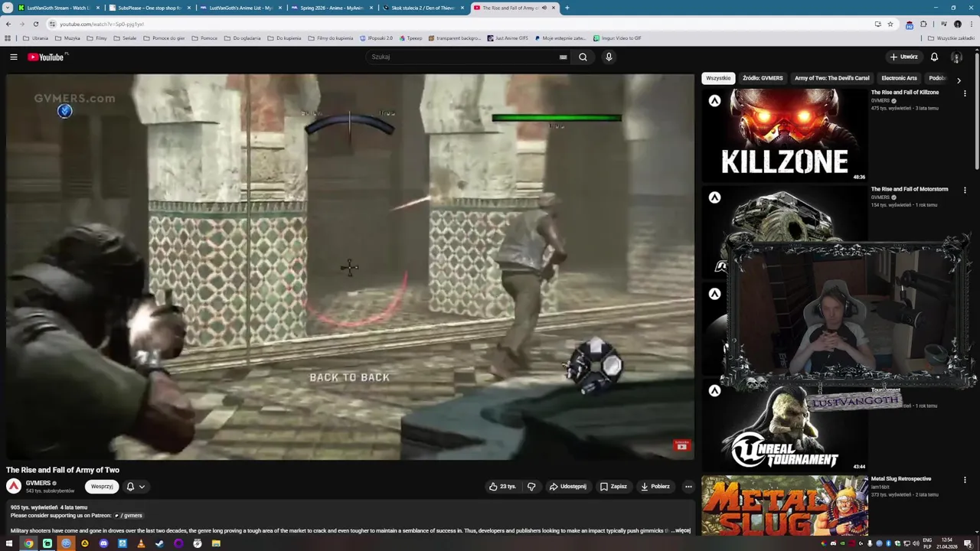Open more actions ellipsis under video

click(688, 486)
